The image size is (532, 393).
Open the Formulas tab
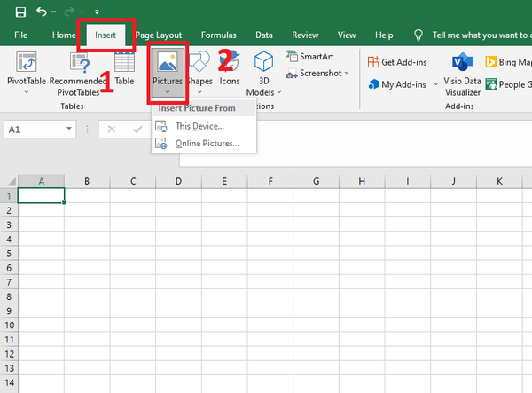click(x=218, y=35)
